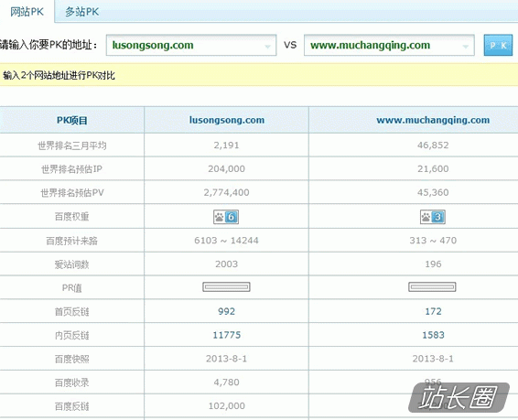The width and height of the screenshot is (518, 420).
Task: Open the www.muchangqing.com column header link
Action: [433, 120]
